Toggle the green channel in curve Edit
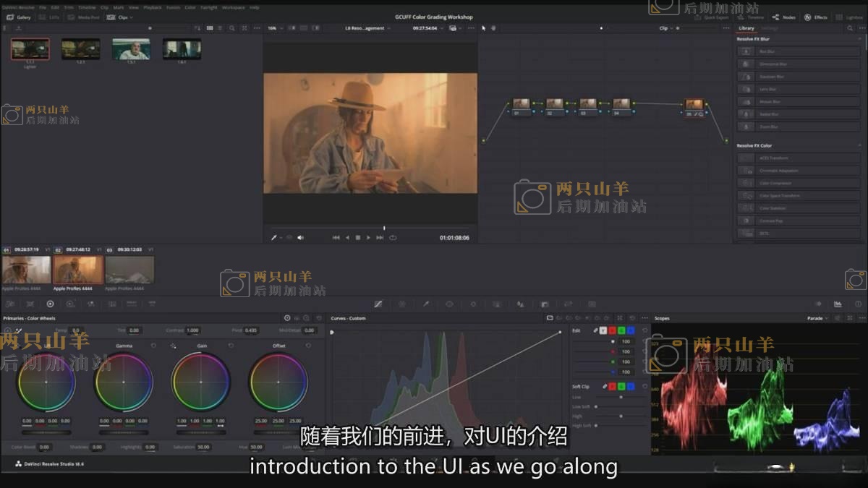This screenshot has height=488, width=868. 621,330
